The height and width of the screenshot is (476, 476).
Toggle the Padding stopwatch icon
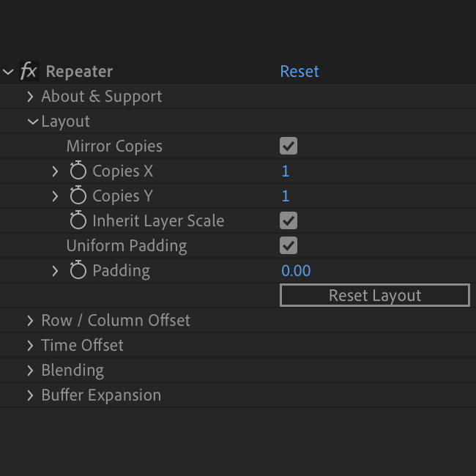[x=78, y=271]
